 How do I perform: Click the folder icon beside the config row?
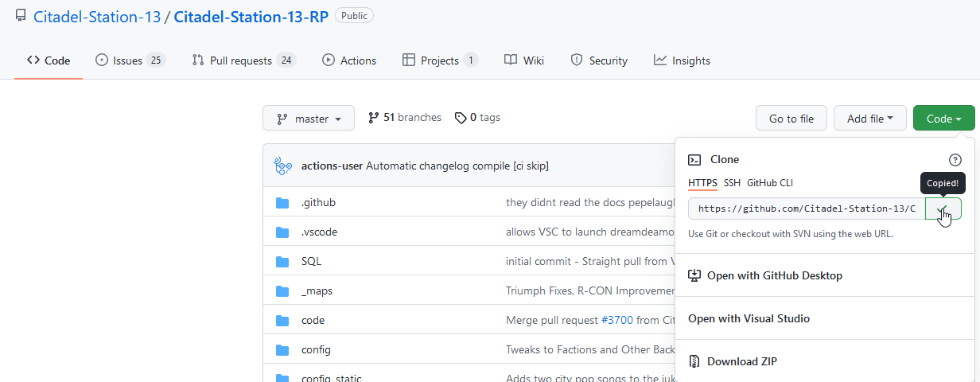pyautogui.click(x=282, y=349)
